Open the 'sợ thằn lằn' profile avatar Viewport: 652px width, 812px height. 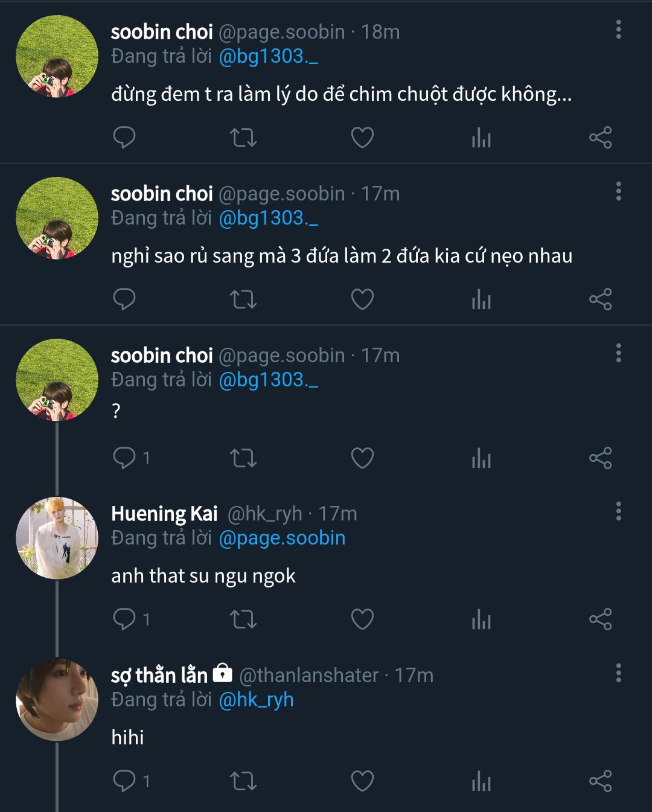click(x=57, y=700)
